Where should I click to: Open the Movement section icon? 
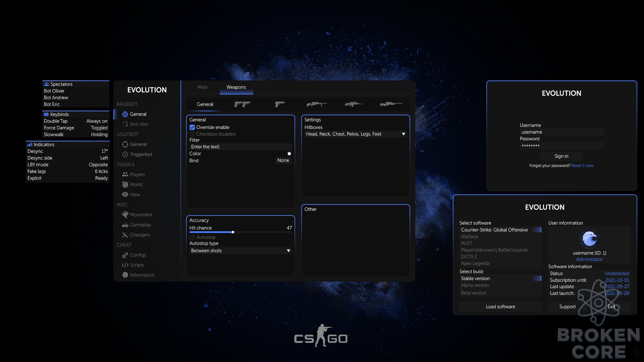pos(125,215)
